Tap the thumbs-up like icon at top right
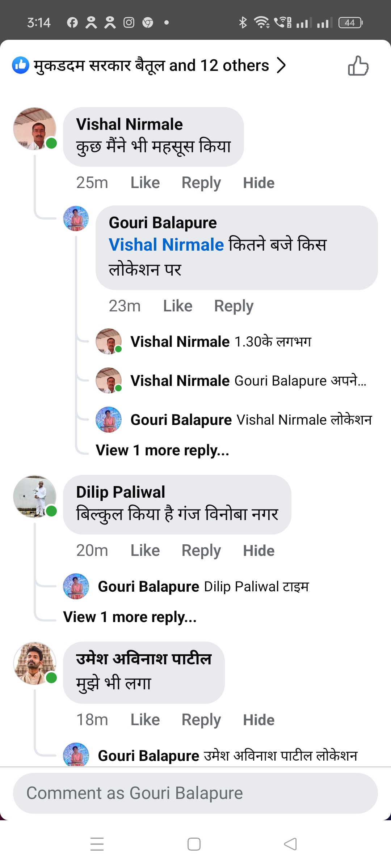Viewport: 391px width, 868px height. pos(358,66)
